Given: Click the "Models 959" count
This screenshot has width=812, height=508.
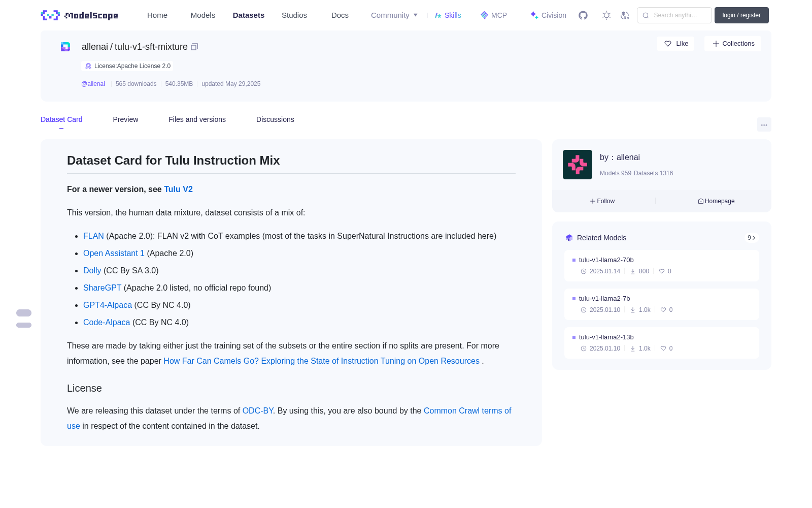Looking at the screenshot, I should tap(616, 173).
